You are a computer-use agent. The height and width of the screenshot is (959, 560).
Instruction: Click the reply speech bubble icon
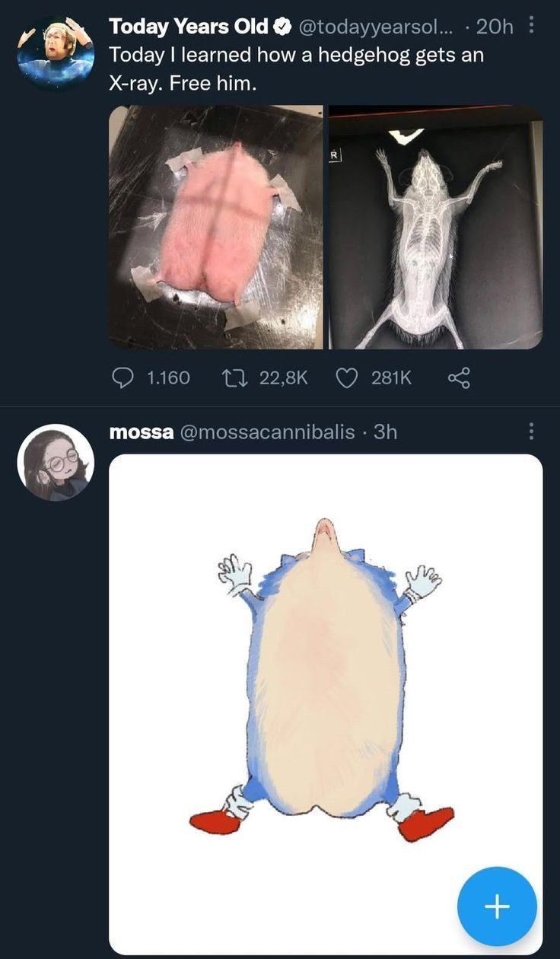[x=123, y=377]
